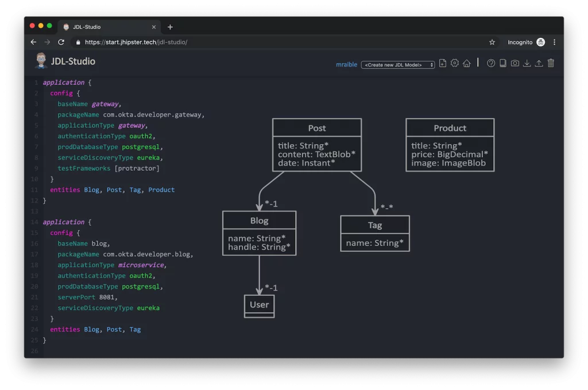
Task: Click 'Incognito' label in browser toolbar
Action: point(520,42)
